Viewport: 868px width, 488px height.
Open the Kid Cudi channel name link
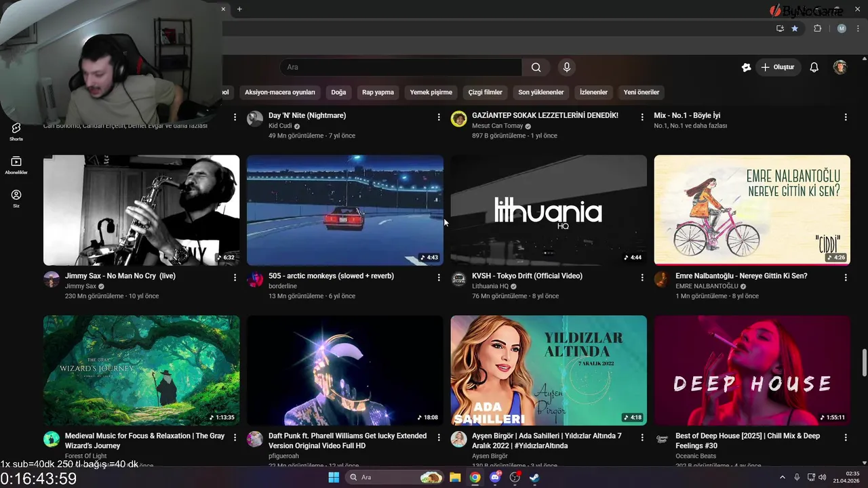(x=280, y=126)
